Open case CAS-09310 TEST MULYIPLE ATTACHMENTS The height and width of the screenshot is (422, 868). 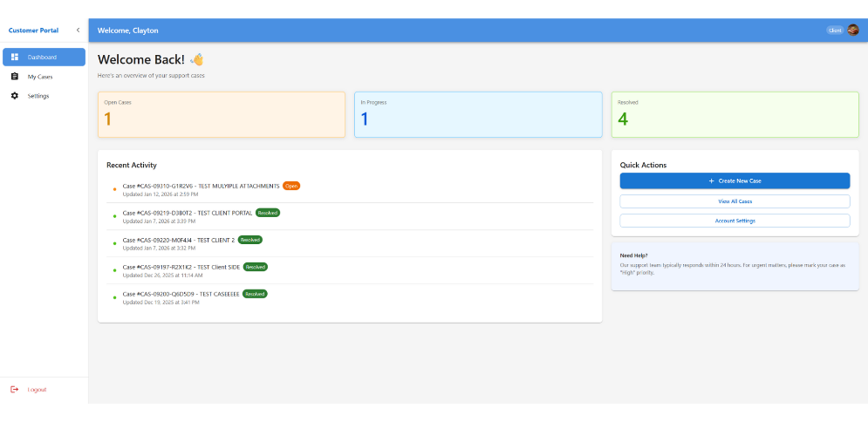[x=201, y=186]
